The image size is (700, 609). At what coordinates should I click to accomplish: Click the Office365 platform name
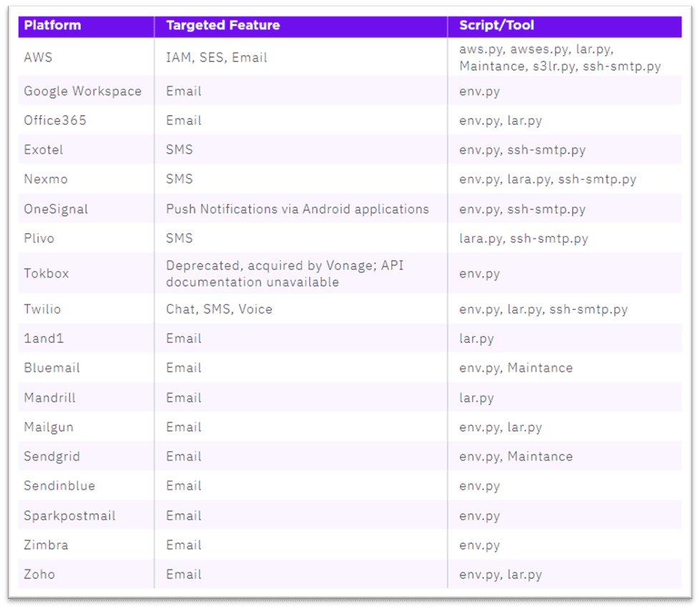pyautogui.click(x=55, y=120)
